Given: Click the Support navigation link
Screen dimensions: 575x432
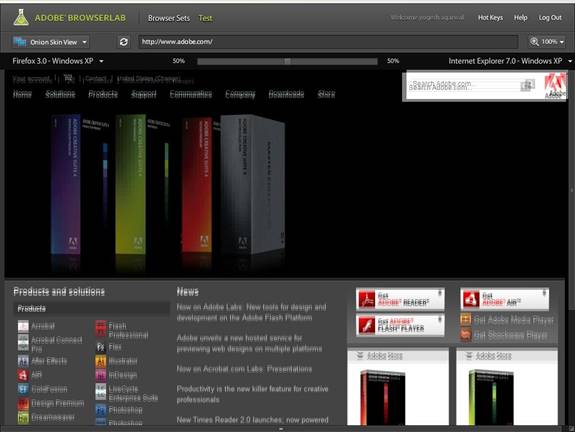Looking at the screenshot, I should pos(144,94).
